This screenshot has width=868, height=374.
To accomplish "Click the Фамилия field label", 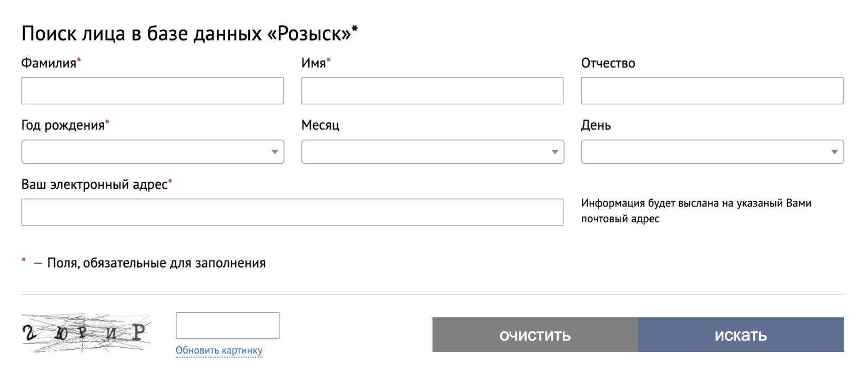I will [x=49, y=63].
